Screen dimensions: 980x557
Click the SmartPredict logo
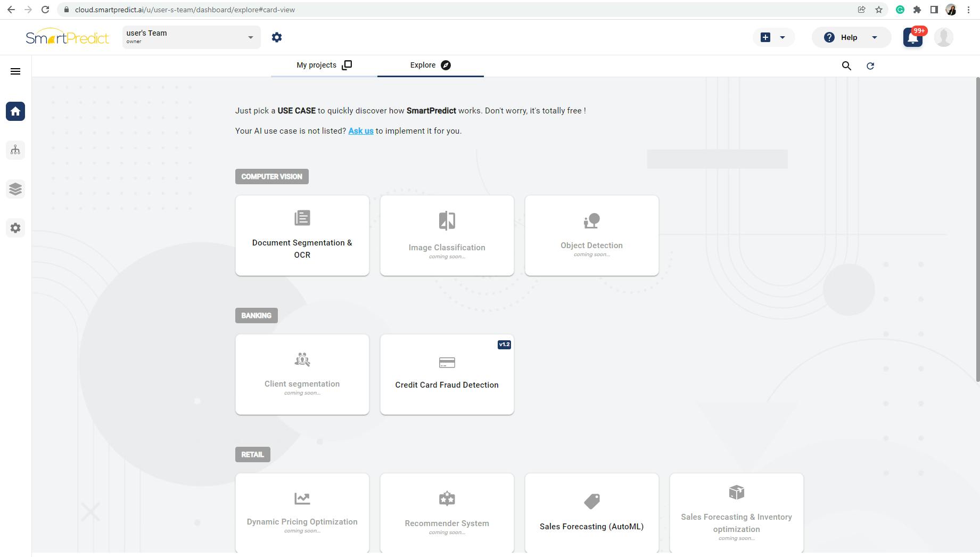click(x=68, y=37)
